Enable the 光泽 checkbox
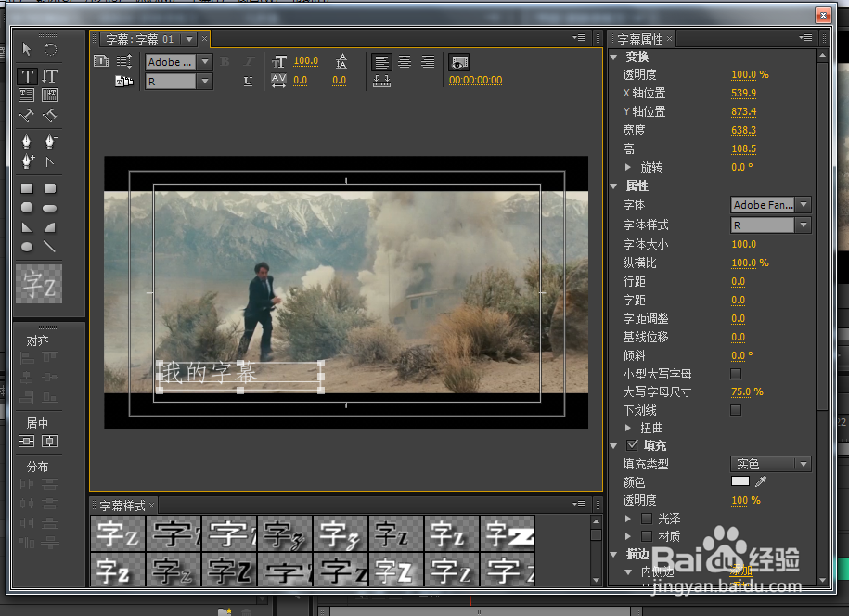Image resolution: width=849 pixels, height=616 pixels. point(647,519)
